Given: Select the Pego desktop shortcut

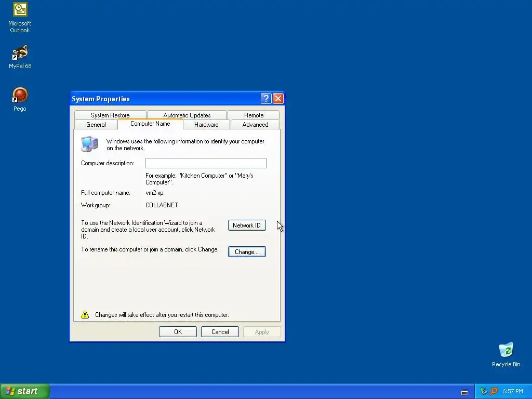Looking at the screenshot, I should (20, 99).
